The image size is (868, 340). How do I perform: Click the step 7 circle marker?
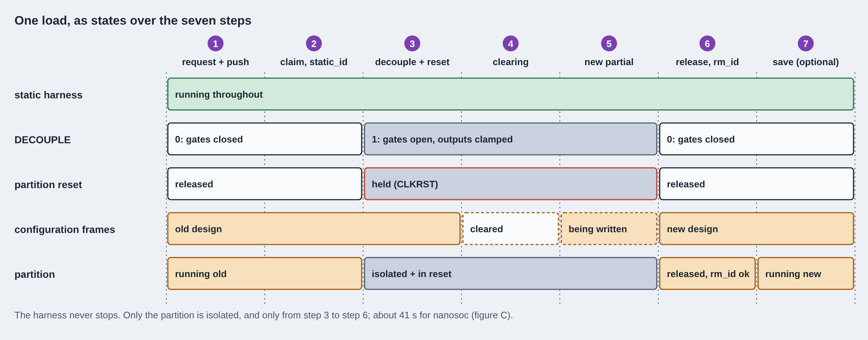(806, 44)
